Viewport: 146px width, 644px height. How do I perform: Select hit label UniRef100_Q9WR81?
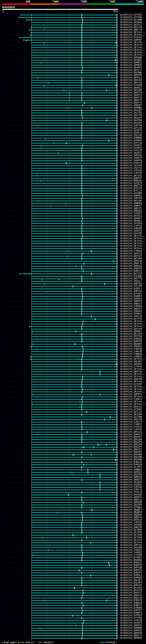(131, 469)
